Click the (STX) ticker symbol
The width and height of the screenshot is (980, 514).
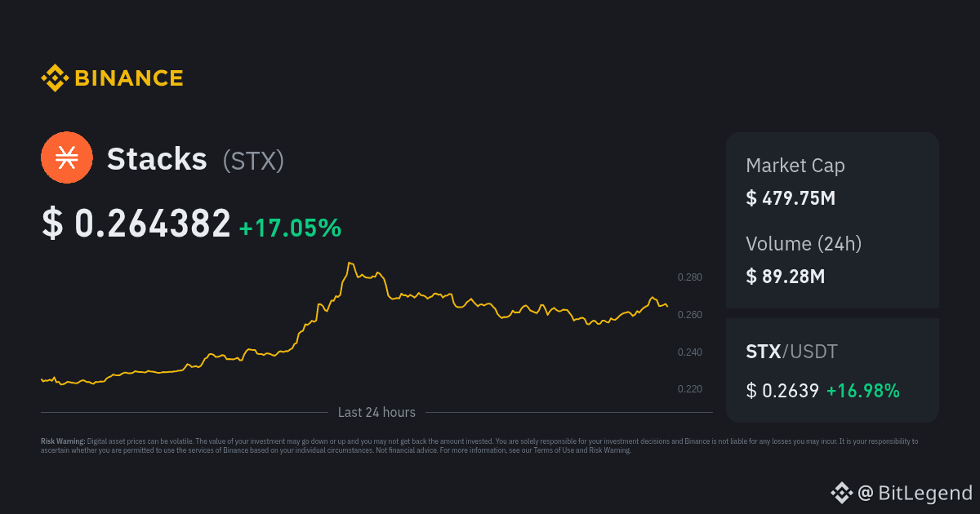point(253,161)
